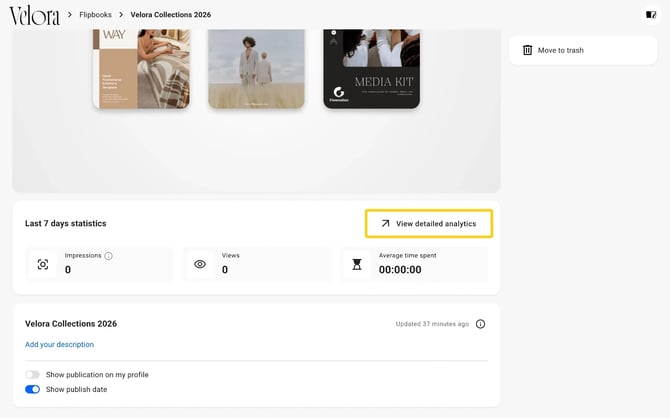
Task: Click the Velora logo
Action: 34,15
